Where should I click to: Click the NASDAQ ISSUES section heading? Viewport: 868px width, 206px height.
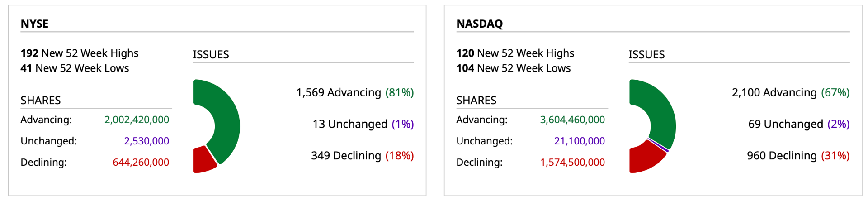pyautogui.click(x=646, y=54)
